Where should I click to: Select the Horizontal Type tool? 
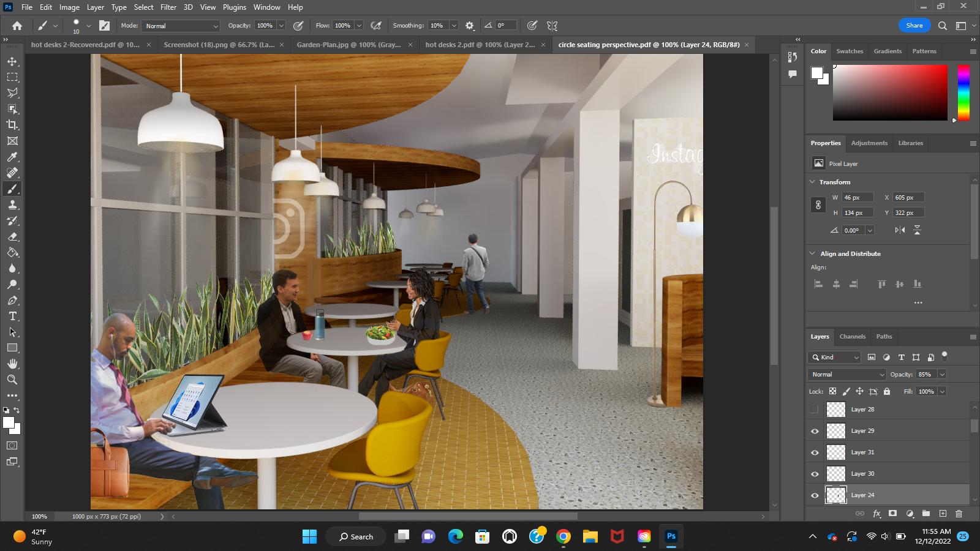[12, 316]
